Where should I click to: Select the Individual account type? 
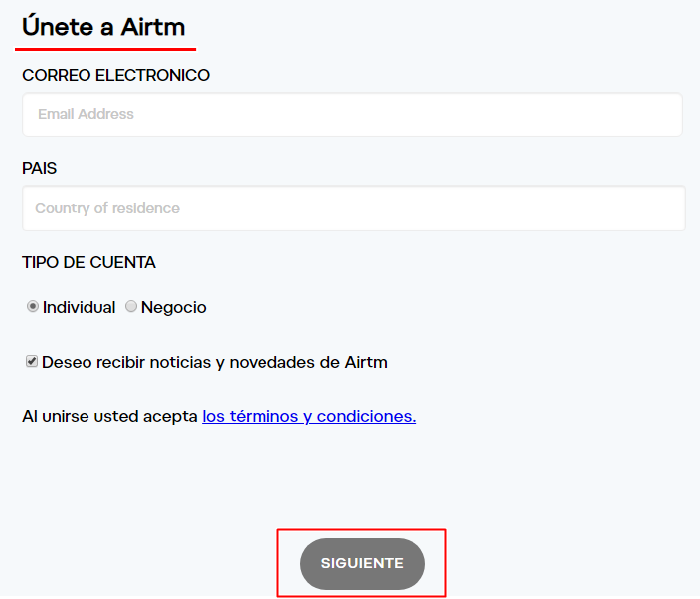click(x=32, y=306)
